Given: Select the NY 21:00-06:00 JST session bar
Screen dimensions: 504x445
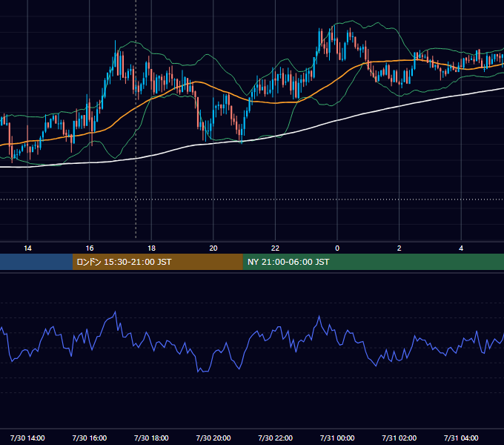Looking at the screenshot, I should (373, 262).
